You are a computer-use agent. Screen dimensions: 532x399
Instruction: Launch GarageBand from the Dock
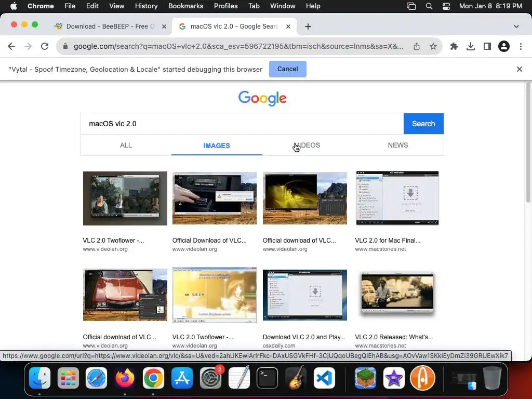click(296, 378)
